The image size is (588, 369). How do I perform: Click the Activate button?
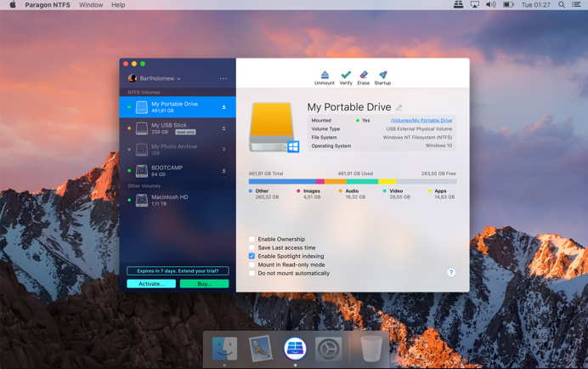pos(151,284)
